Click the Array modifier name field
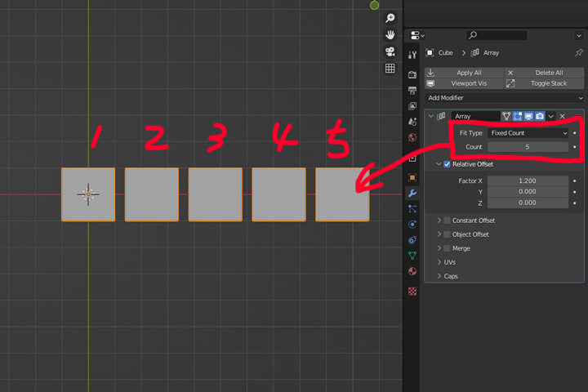The image size is (588, 392). [x=475, y=116]
